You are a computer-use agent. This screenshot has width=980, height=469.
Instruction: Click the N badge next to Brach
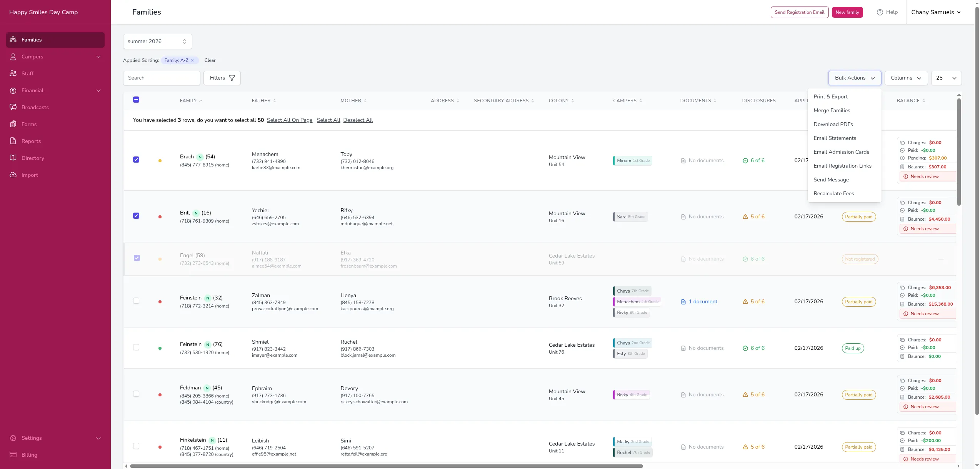click(x=200, y=157)
